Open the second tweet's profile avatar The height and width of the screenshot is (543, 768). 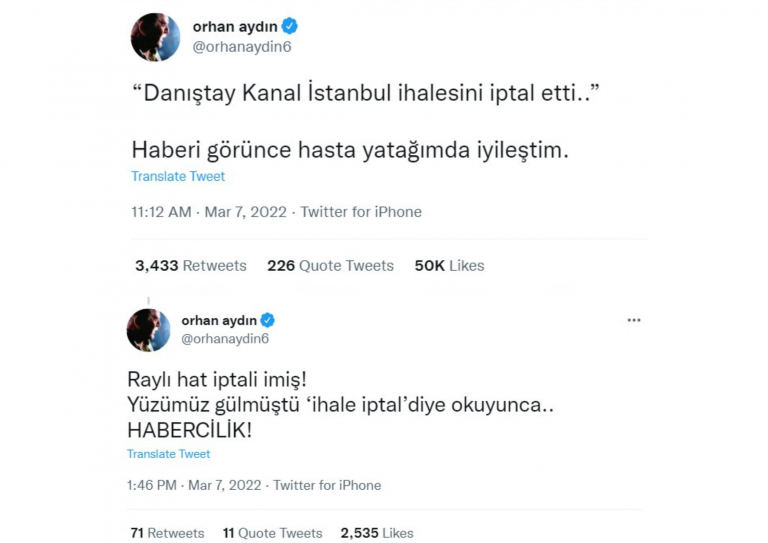coord(148,330)
